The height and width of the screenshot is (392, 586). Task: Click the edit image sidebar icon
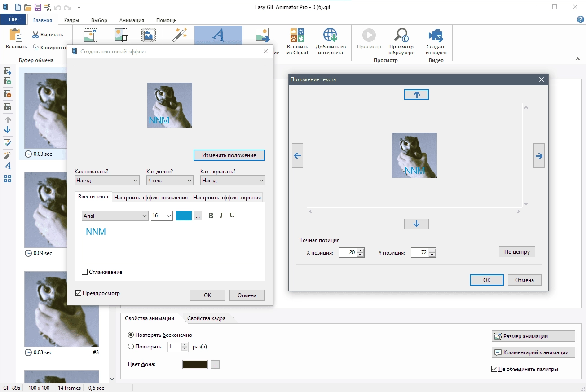[8, 143]
